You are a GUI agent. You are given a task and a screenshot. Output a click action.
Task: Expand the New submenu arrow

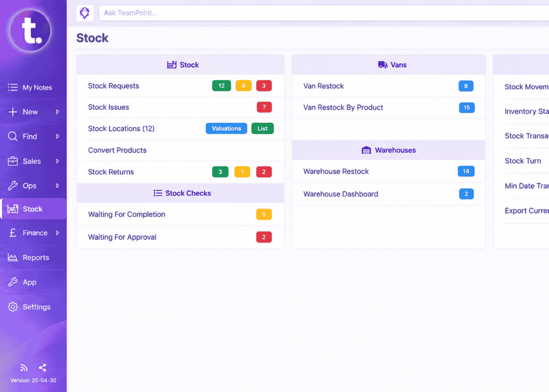58,112
